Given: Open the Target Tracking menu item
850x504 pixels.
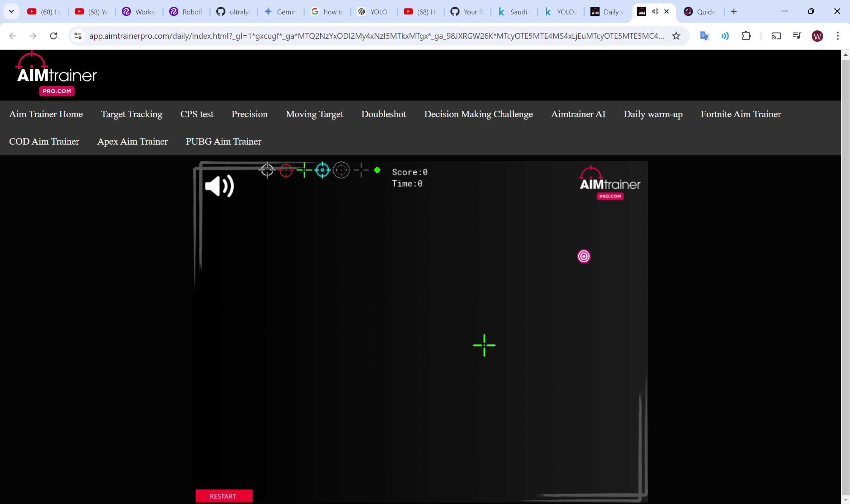Looking at the screenshot, I should [131, 114].
